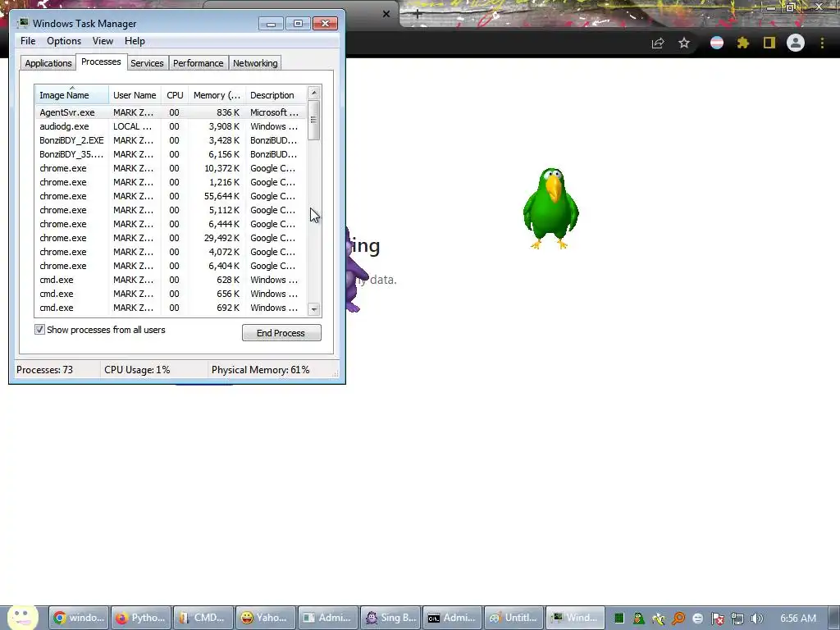840x630 pixels.
Task: Click 'Processes: 73' in the status bar
Action: tap(44, 370)
